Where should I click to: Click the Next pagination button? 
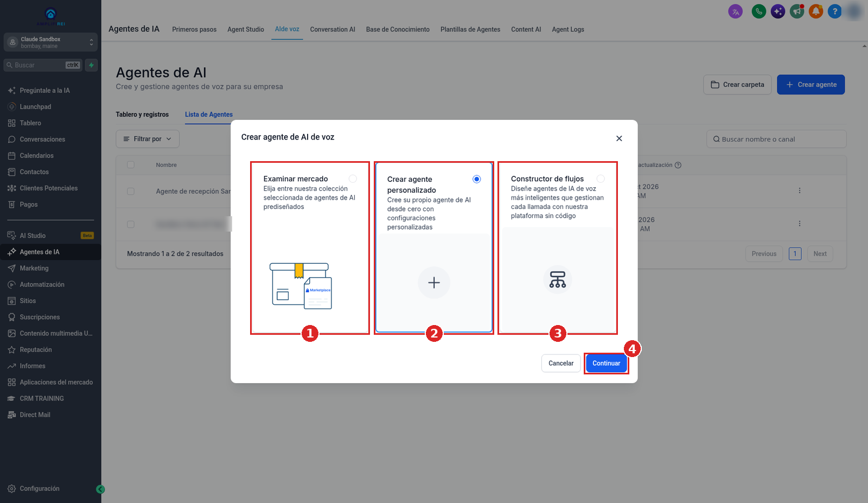[820, 253]
